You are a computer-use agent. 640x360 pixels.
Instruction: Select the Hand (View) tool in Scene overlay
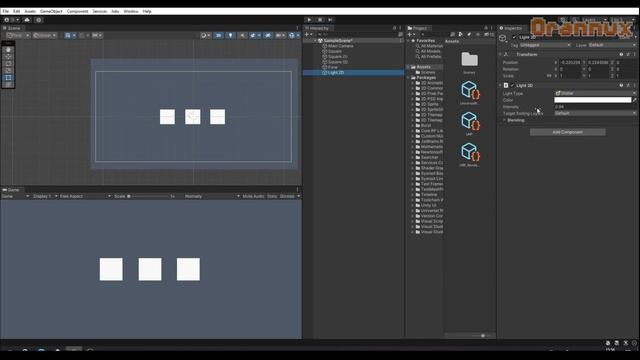pyautogui.click(x=8, y=50)
